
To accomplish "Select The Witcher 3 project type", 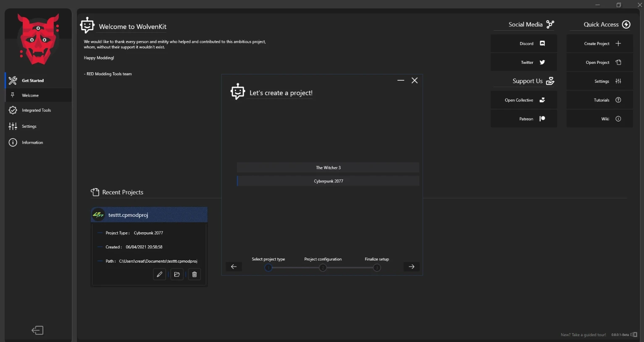I will (328, 168).
